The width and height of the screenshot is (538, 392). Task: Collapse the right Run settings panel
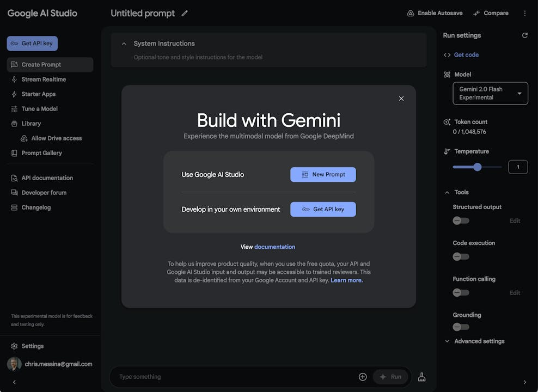[x=524, y=382]
